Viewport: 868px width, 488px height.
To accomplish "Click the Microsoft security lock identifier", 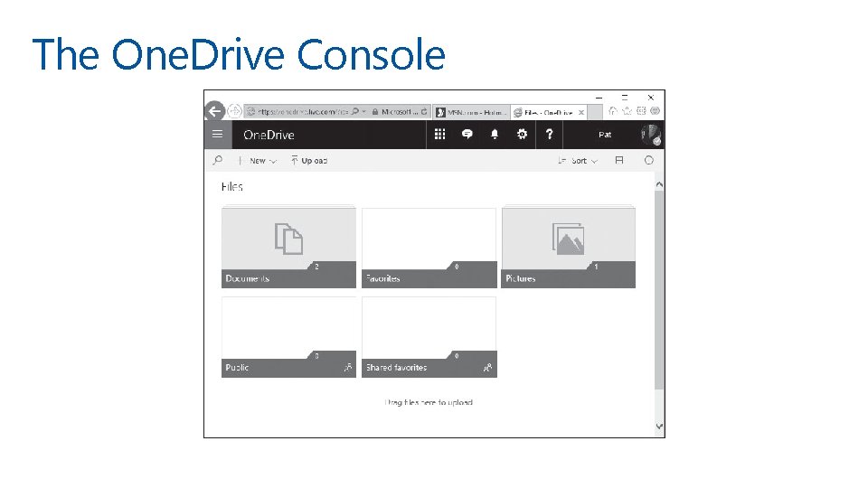I will pos(395,112).
